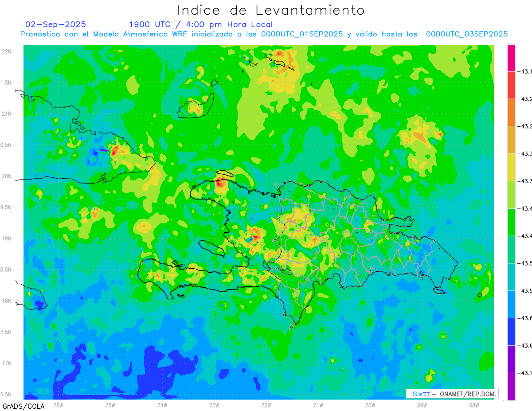
Task: Click the "0000UTC_03SEP2025" valid-until time
Action: [467, 35]
